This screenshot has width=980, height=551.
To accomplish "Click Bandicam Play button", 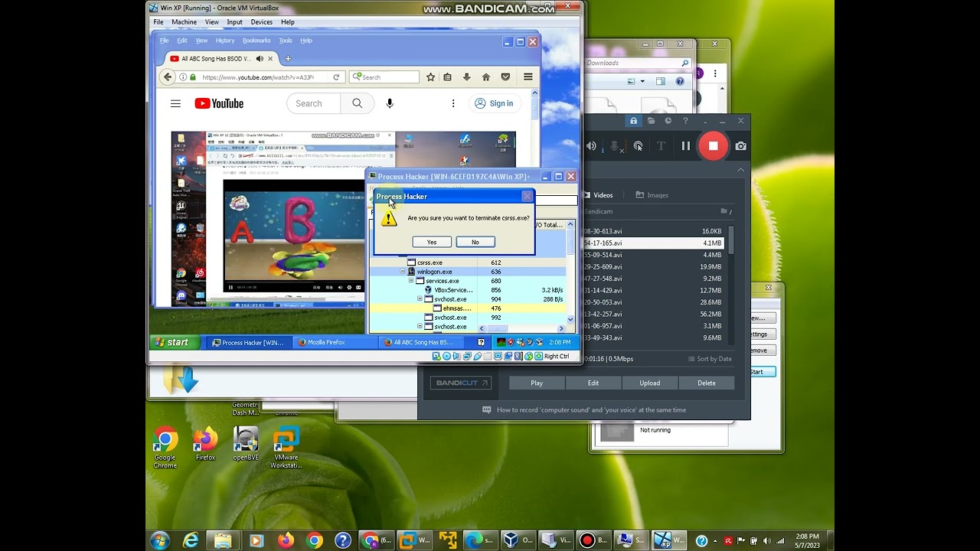I will click(x=537, y=383).
